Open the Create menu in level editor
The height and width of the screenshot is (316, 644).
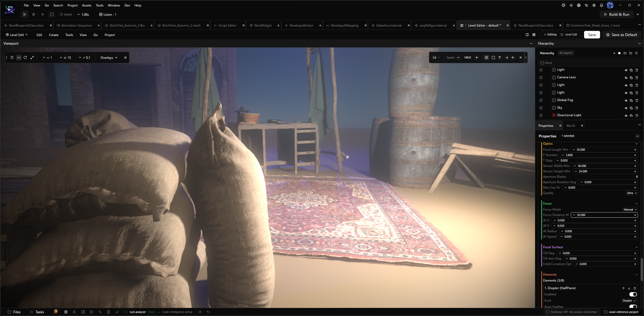pos(54,35)
